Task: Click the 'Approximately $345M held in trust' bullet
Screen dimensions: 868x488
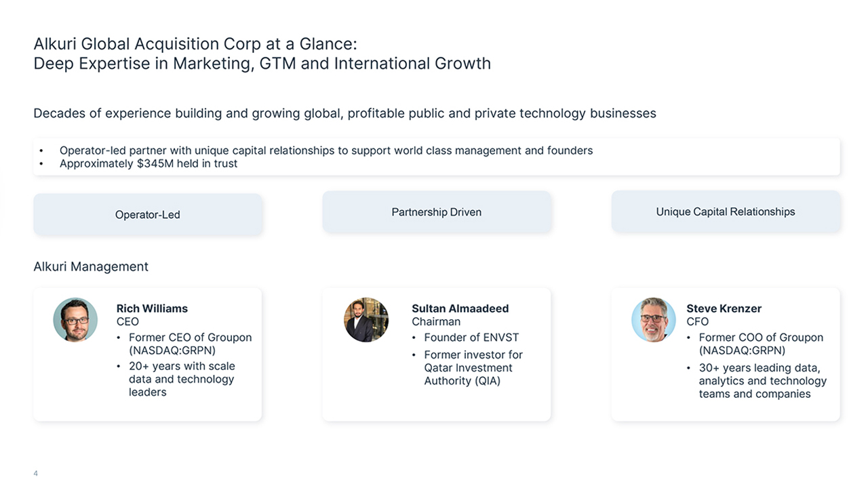Action: [149, 163]
